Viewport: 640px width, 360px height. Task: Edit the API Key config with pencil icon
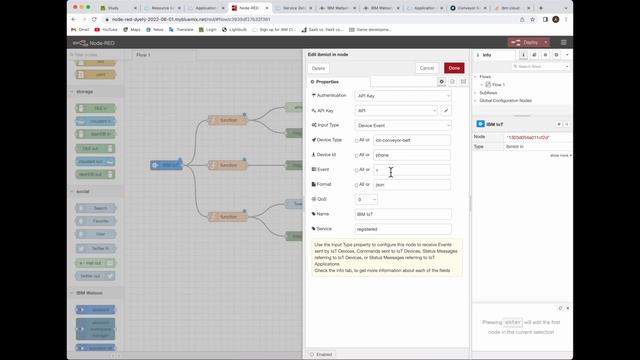[x=446, y=111]
